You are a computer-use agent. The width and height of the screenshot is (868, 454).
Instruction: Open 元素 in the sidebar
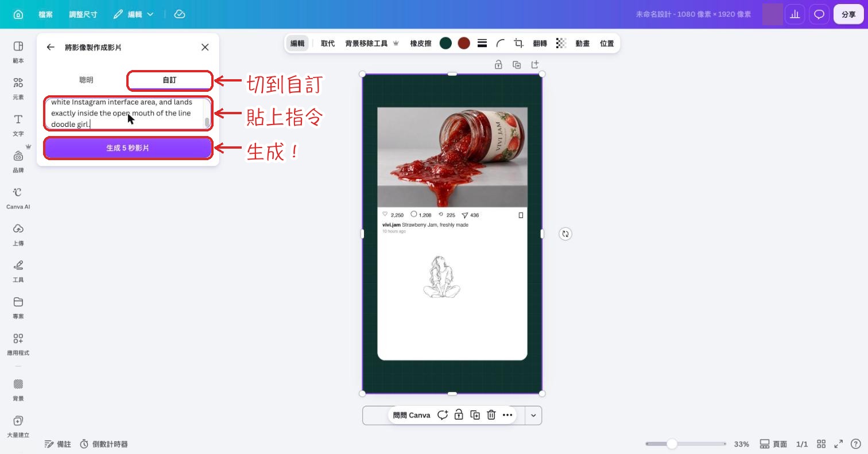pyautogui.click(x=18, y=88)
